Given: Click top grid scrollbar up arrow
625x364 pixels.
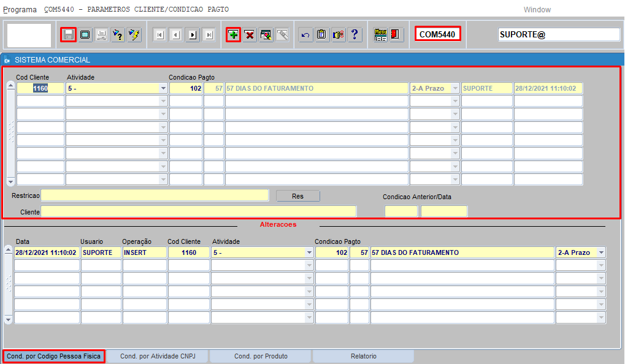Looking at the screenshot, I should click(11, 86).
